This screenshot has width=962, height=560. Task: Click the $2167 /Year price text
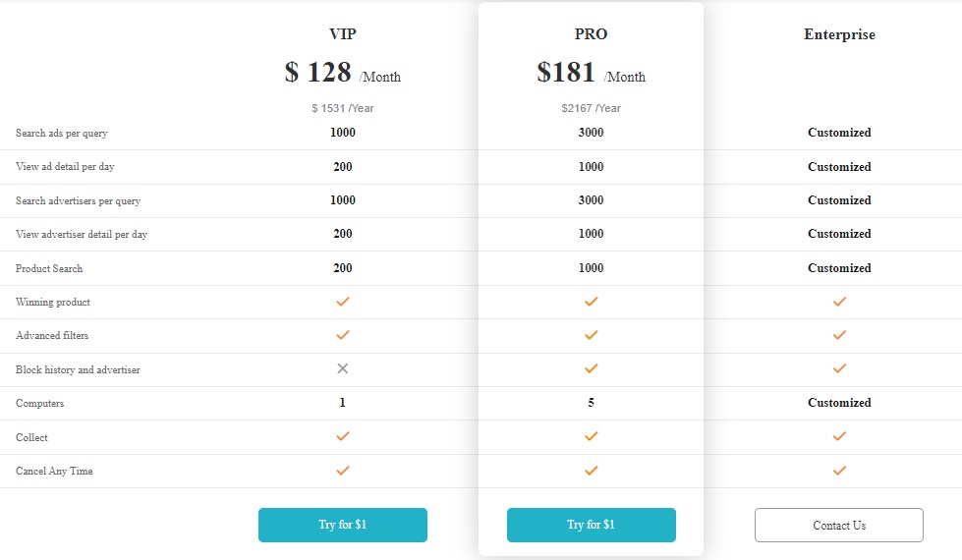point(591,108)
